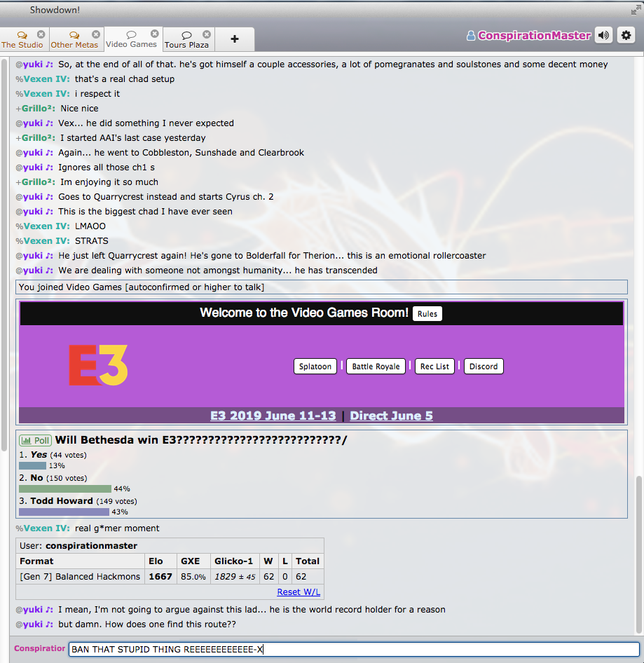Open the Rec List button

pos(434,367)
